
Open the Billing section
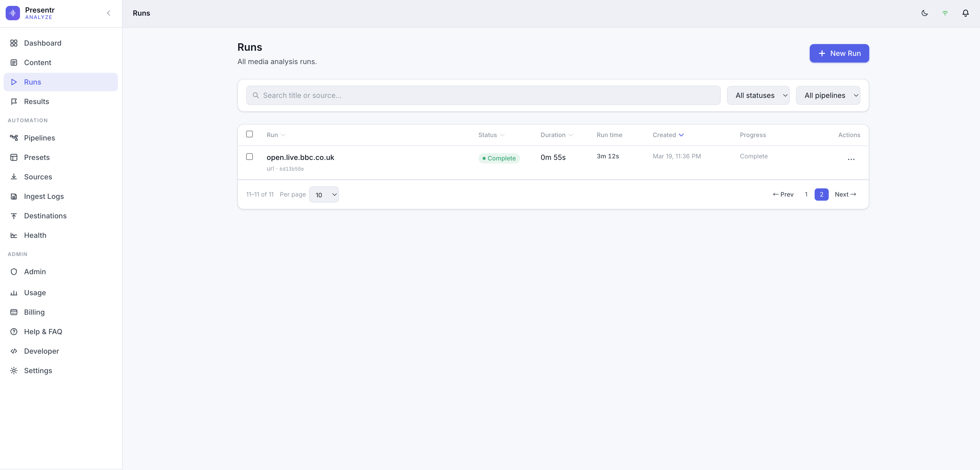(34, 312)
